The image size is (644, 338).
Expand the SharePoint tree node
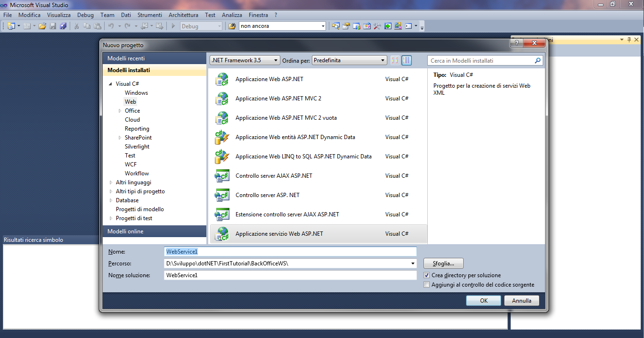coord(120,138)
